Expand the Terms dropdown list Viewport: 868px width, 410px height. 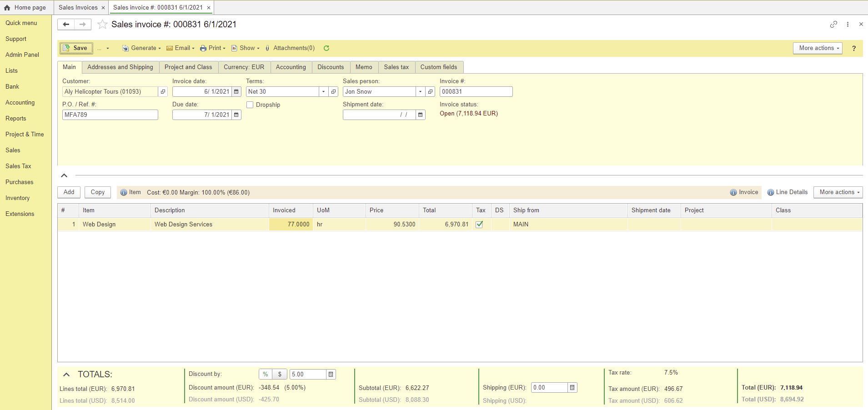point(323,92)
